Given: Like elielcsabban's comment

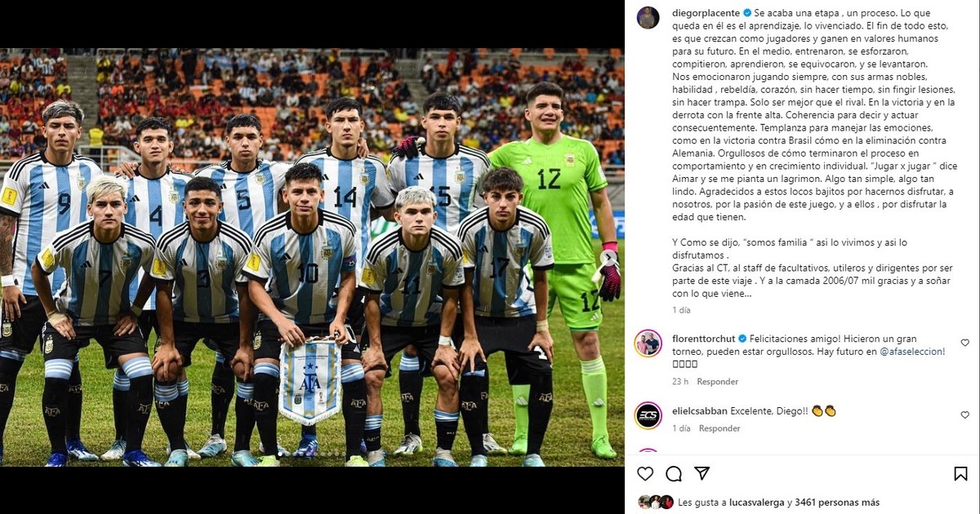Looking at the screenshot, I should coord(965,415).
